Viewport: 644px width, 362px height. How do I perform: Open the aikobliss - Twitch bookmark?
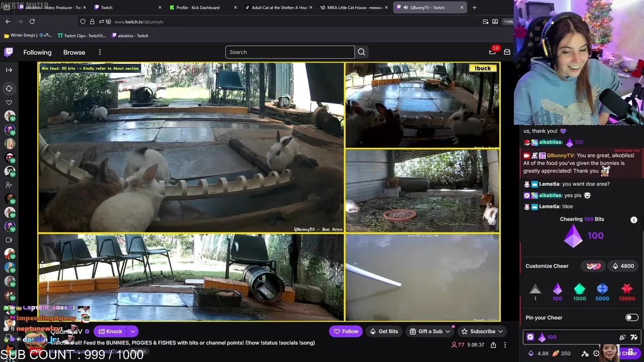click(129, 36)
